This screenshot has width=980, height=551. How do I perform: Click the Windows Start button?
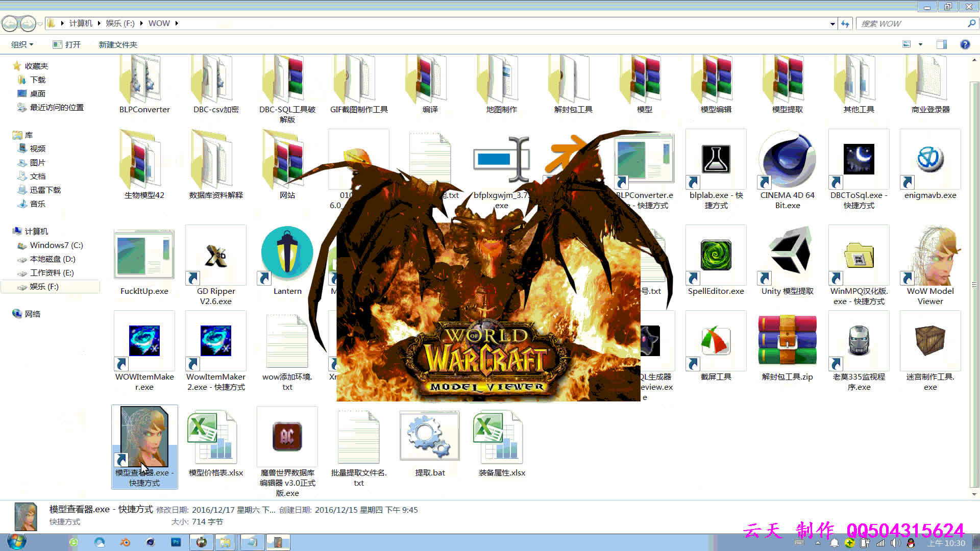tap(16, 542)
